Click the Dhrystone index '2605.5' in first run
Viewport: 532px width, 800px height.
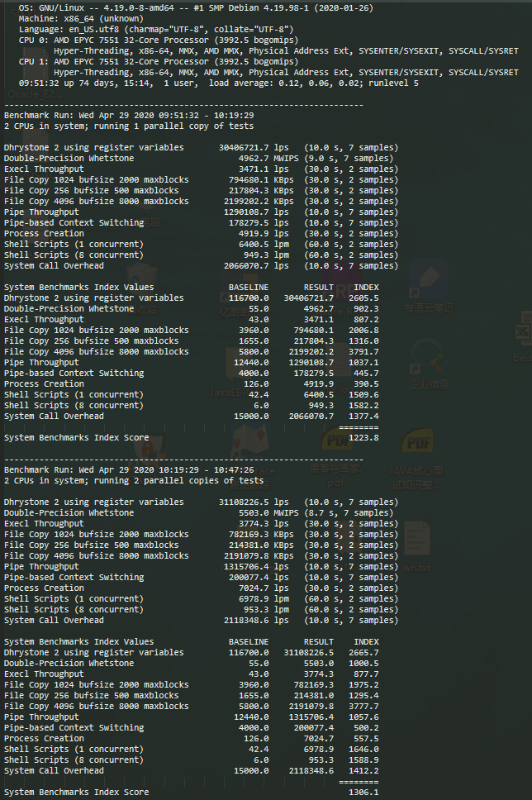tap(363, 298)
